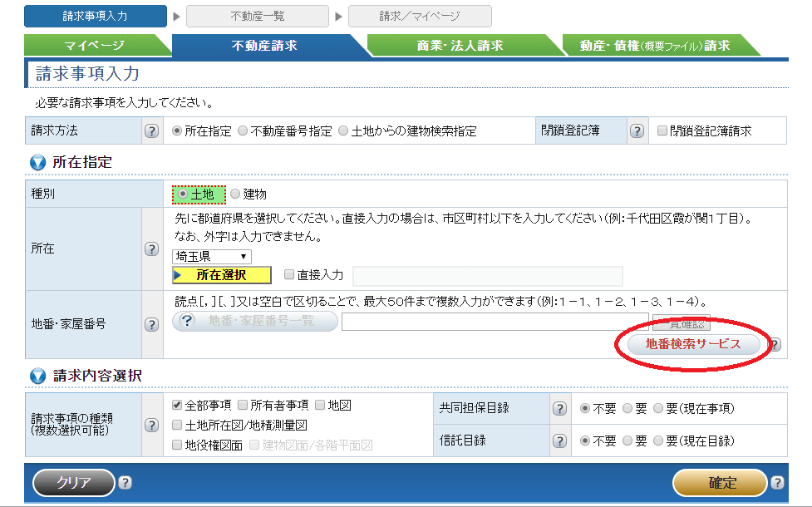Collapse the 所在指定 section arrow icon

click(x=37, y=162)
